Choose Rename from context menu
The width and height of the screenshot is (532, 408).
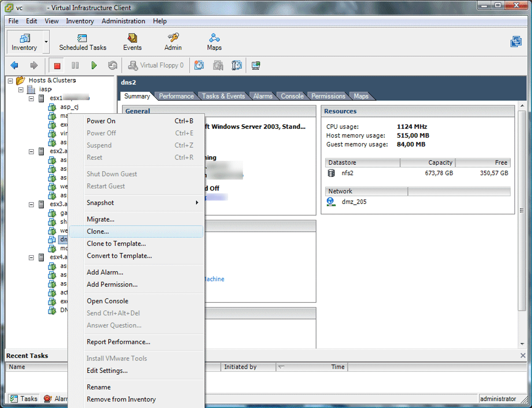pos(136,387)
